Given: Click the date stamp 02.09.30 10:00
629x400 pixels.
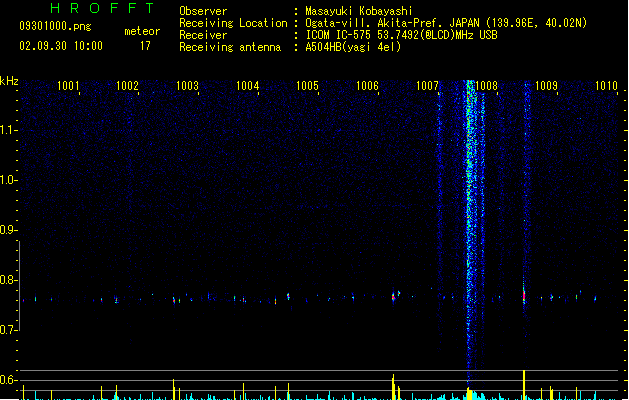Looking at the screenshot, I should pos(61,46).
